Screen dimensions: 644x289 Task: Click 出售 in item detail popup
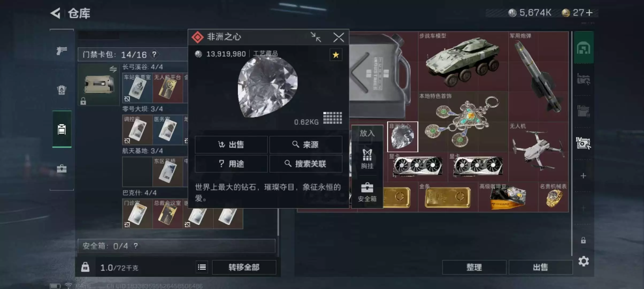click(x=231, y=144)
